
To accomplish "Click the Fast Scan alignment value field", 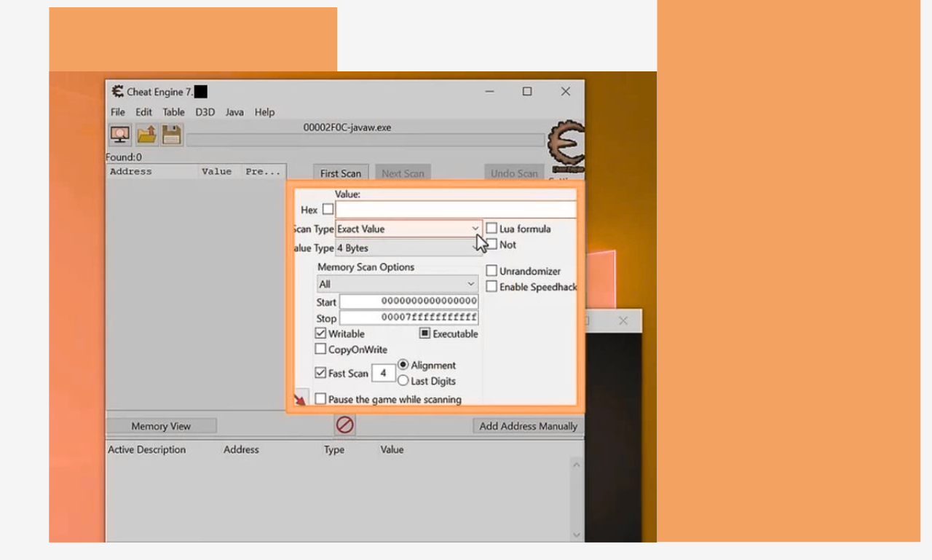I will point(383,373).
